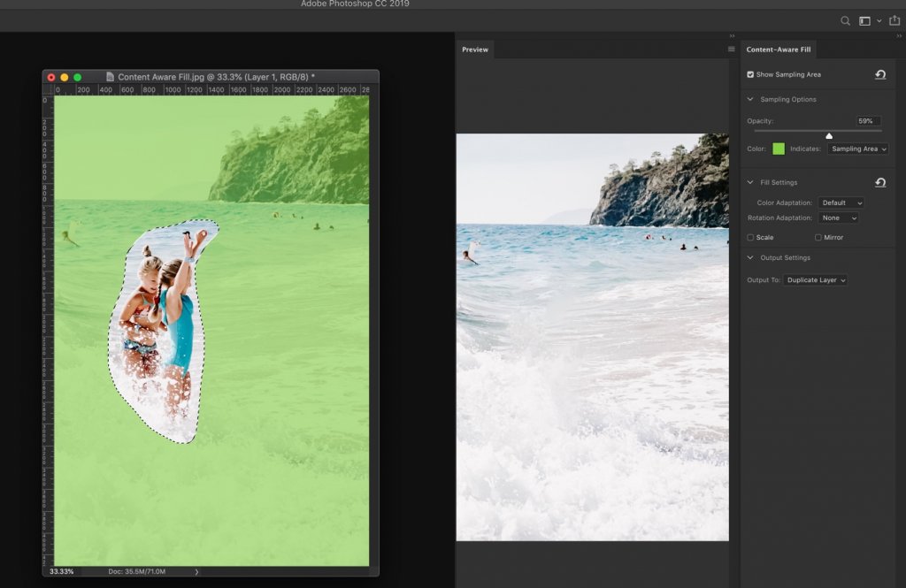
Task: Reset the Fill Settings to defaults
Action: (x=879, y=182)
